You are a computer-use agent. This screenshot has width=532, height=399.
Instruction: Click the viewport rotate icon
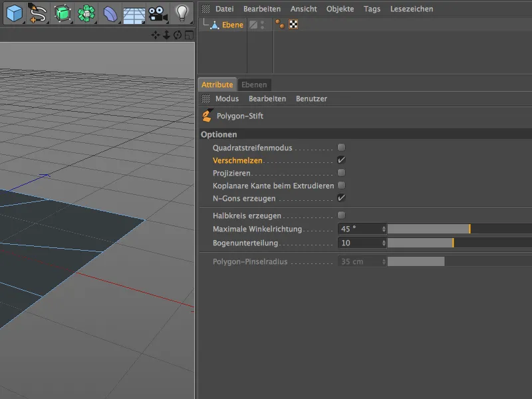point(178,35)
